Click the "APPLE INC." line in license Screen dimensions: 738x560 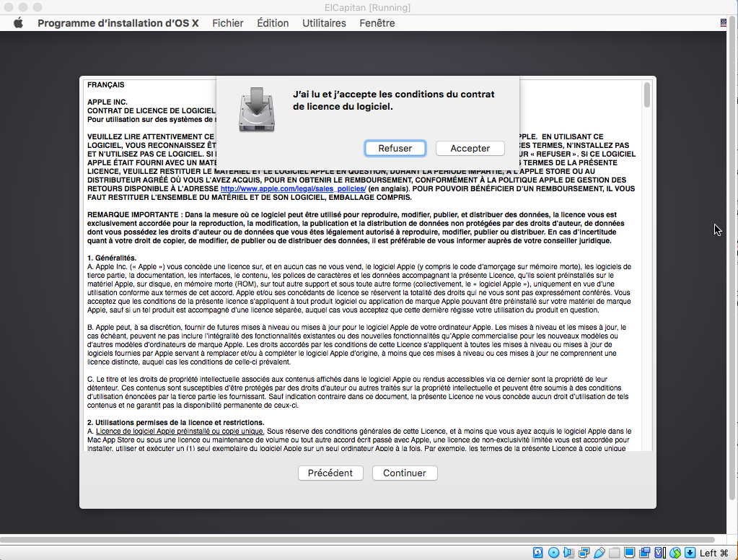point(107,102)
